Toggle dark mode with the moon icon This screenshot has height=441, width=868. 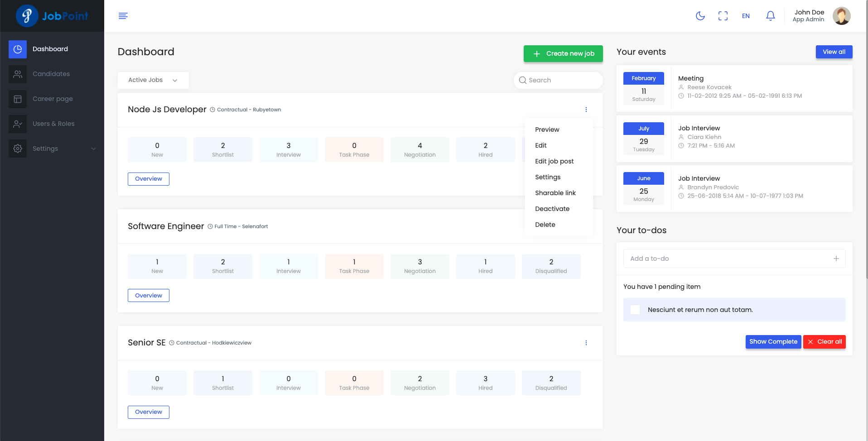(700, 16)
